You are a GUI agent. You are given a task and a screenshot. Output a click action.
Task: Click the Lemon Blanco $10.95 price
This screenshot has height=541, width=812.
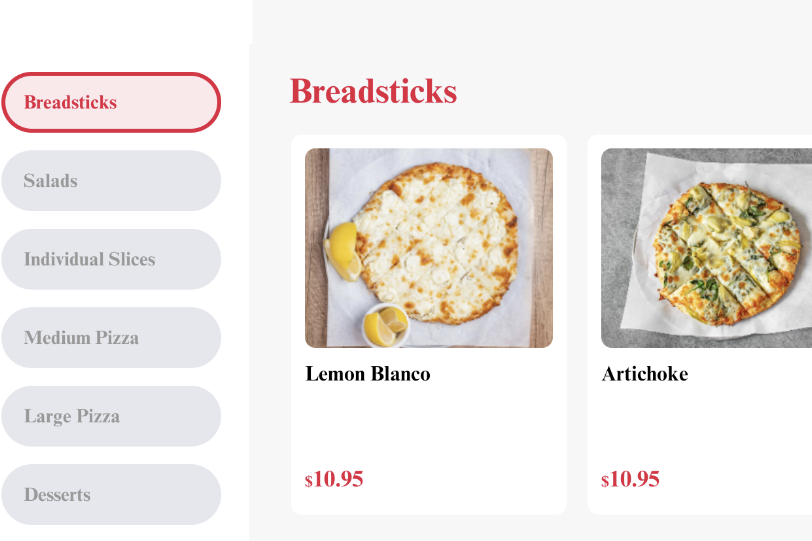point(335,479)
